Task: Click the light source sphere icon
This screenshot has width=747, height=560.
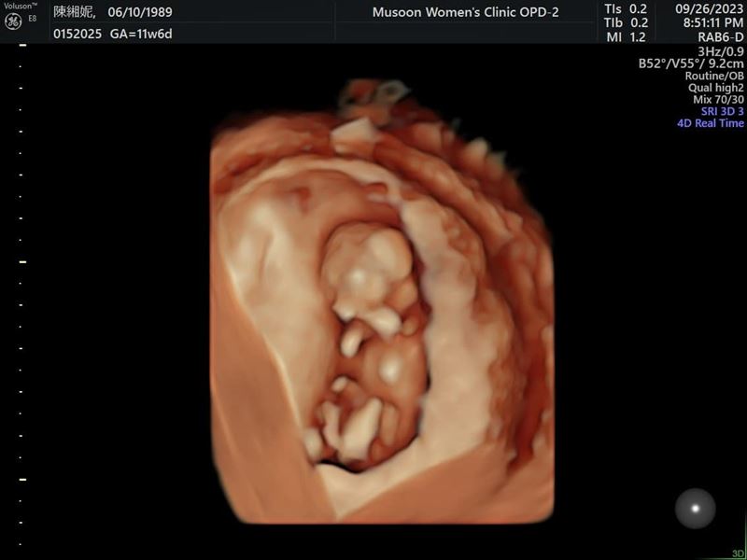Action: click(695, 508)
